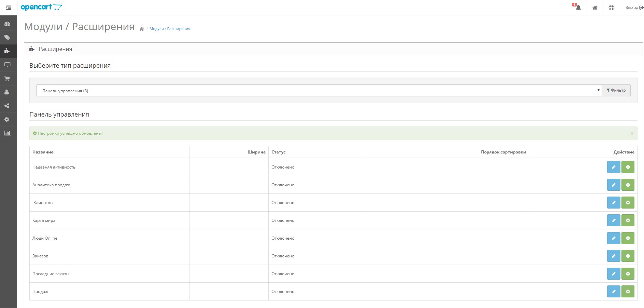Open the Catalog tag icon in sidebar
644x308 pixels.
coord(7,38)
